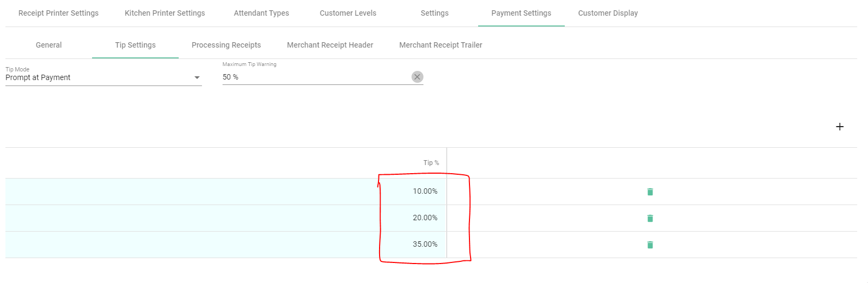Open the General sub-tab
The width and height of the screenshot is (868, 283).
49,45
